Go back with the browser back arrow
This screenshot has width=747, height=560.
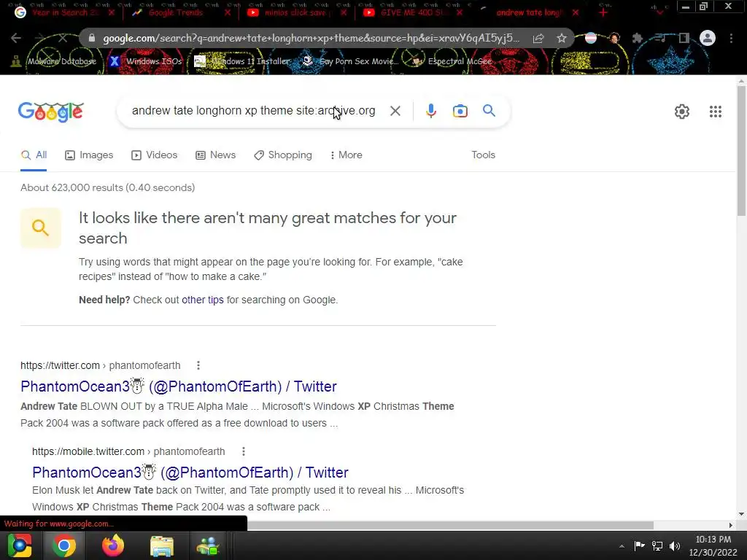coord(16,38)
